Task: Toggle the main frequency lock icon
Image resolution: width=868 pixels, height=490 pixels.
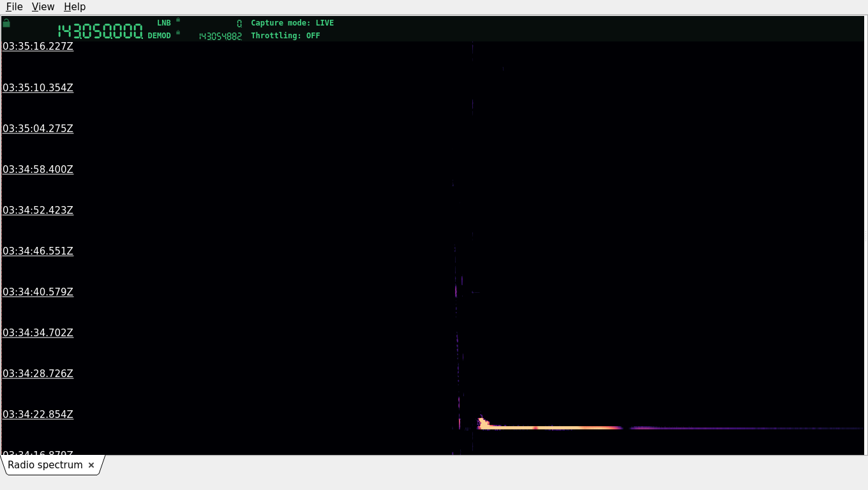Action: tap(6, 23)
